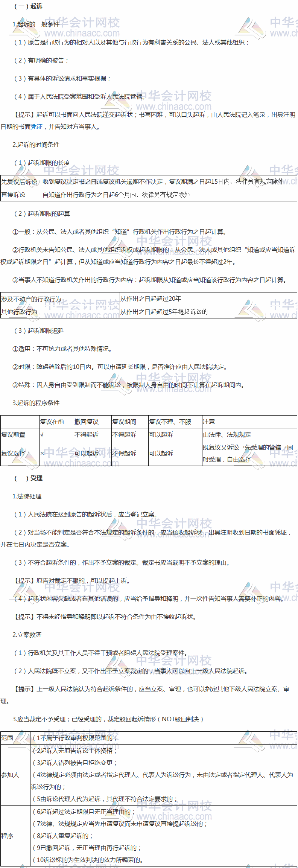This screenshot has height=868, width=298.
Task: Click item （2起诉人无原告诉讼主体资格
Action: click(x=74, y=751)
